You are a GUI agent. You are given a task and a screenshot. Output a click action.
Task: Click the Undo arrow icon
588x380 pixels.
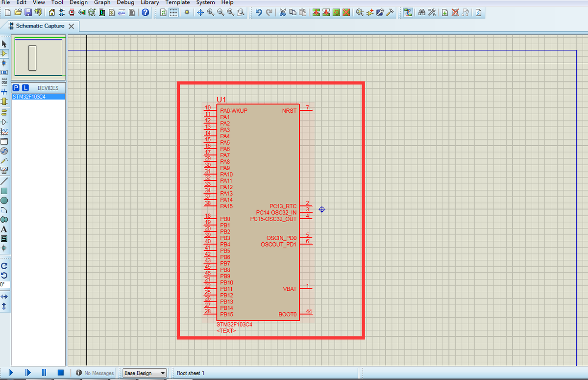[x=259, y=12]
